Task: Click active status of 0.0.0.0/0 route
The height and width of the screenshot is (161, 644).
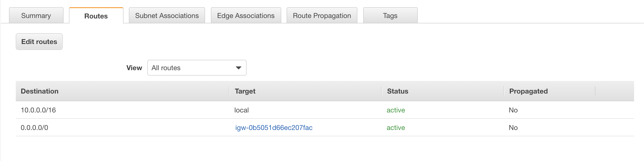Action: pyautogui.click(x=396, y=127)
